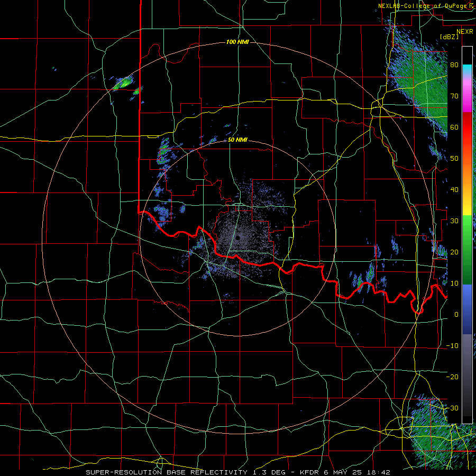Click the 10 value on dBZ scale
This screenshot has height=476, width=476.
point(454,283)
